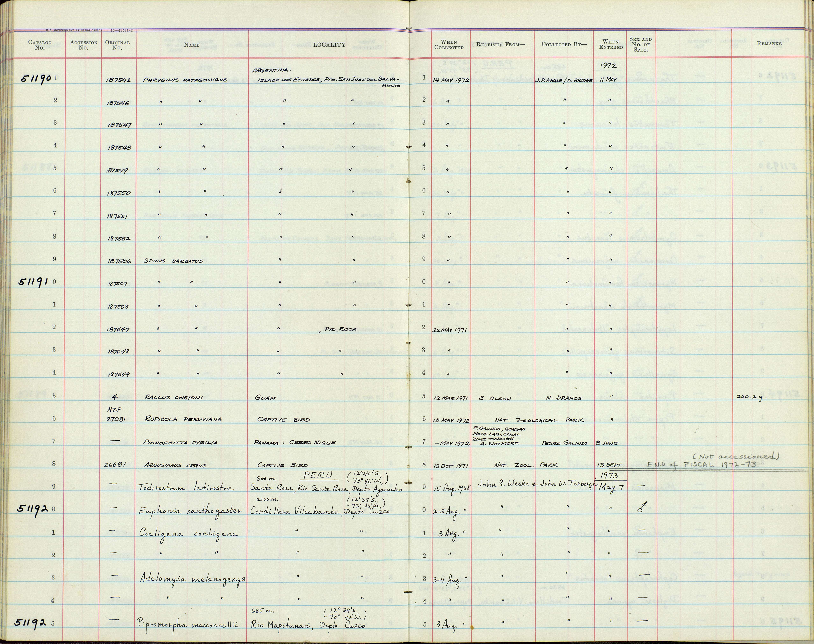Click species name 'Pionopsitta pyrilia'
Screen dimensions: 814x644
pyautogui.click(x=181, y=443)
